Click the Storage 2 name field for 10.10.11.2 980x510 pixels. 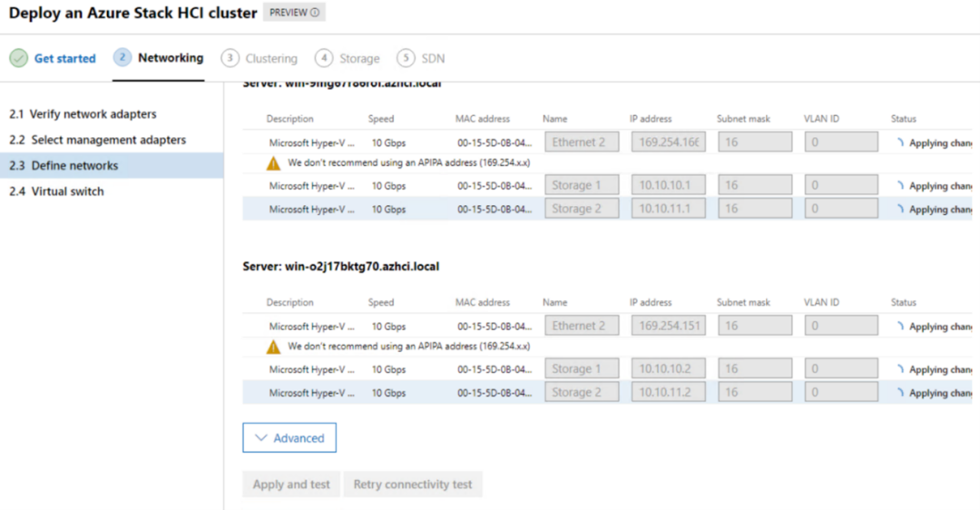(582, 392)
